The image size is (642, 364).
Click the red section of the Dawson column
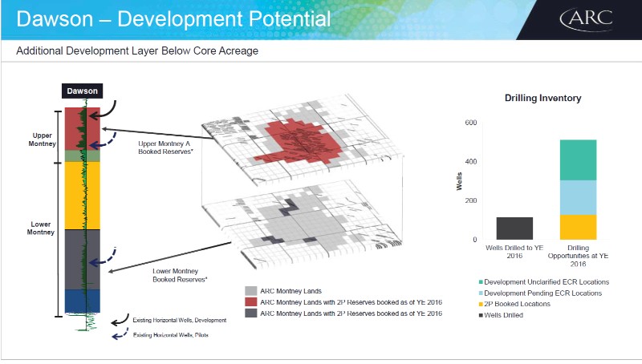[83, 129]
